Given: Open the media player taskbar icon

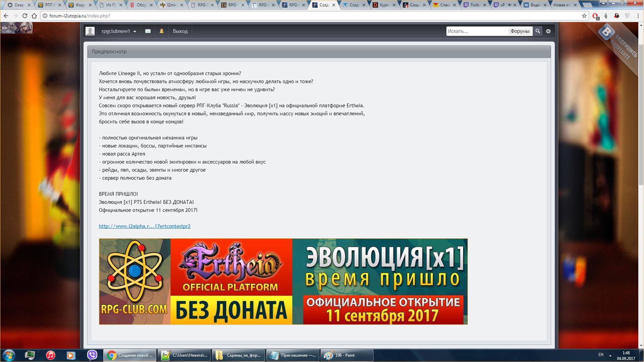Looking at the screenshot, I should (x=71, y=355).
